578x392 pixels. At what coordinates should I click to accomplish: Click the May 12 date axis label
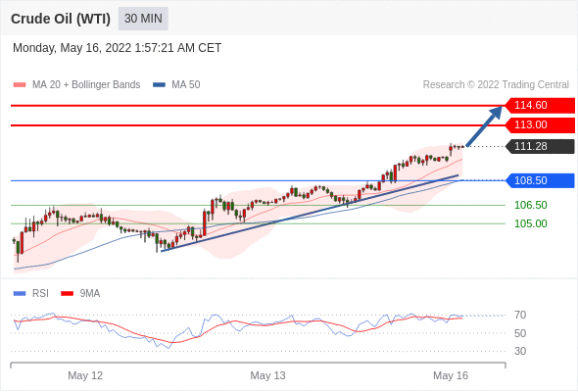click(85, 375)
